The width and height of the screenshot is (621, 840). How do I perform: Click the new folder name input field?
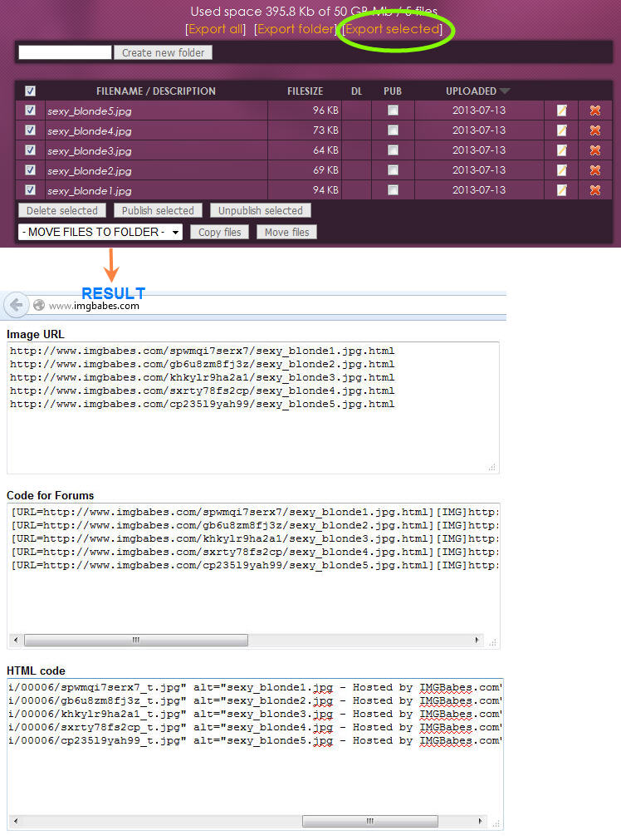point(65,52)
